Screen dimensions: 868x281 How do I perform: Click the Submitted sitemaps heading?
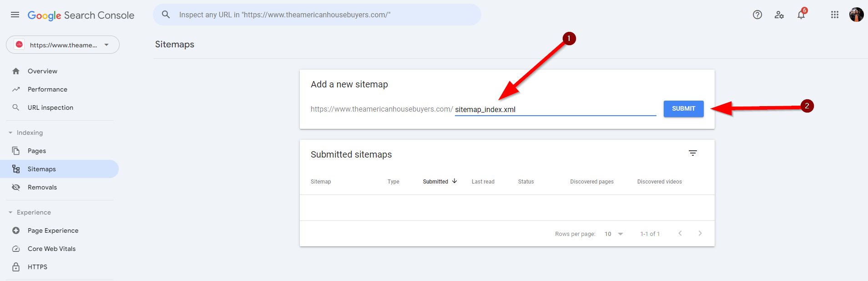351,154
